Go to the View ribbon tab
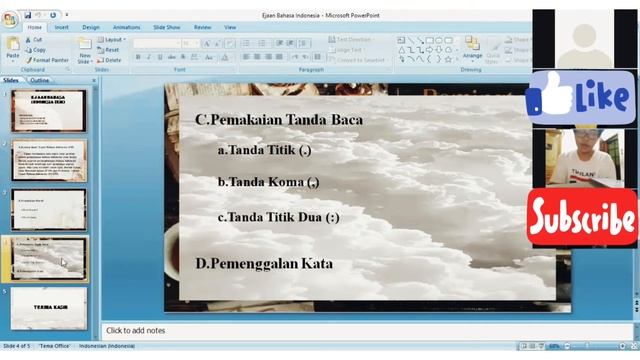 (x=230, y=27)
